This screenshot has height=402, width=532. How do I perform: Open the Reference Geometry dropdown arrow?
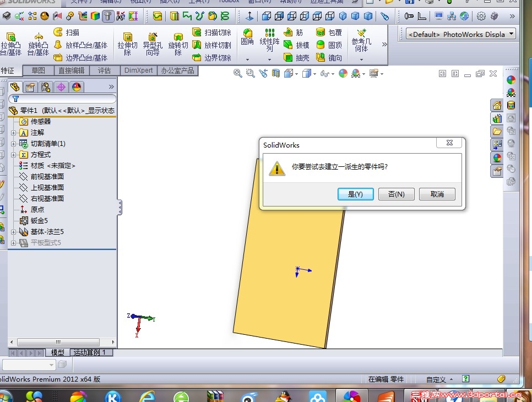pyautogui.click(x=361, y=59)
